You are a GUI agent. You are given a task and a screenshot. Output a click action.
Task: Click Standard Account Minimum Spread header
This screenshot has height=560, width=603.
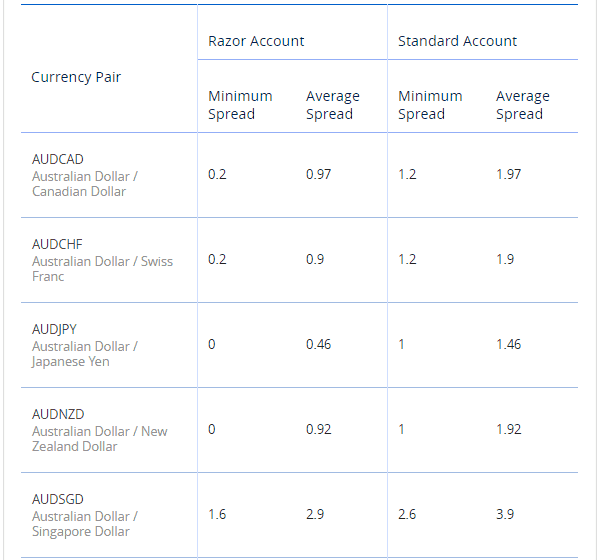tap(430, 105)
